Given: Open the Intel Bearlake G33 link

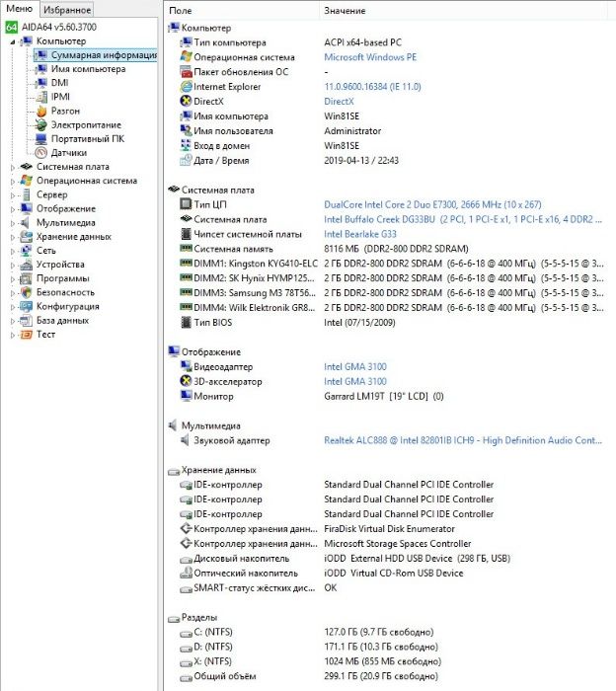Looking at the screenshot, I should click(360, 234).
